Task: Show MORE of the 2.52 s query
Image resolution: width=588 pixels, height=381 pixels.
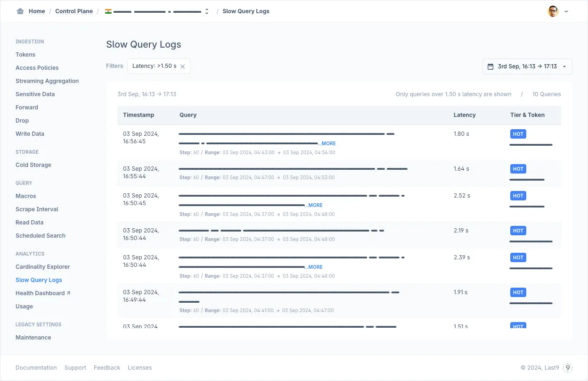Action: 315,205
